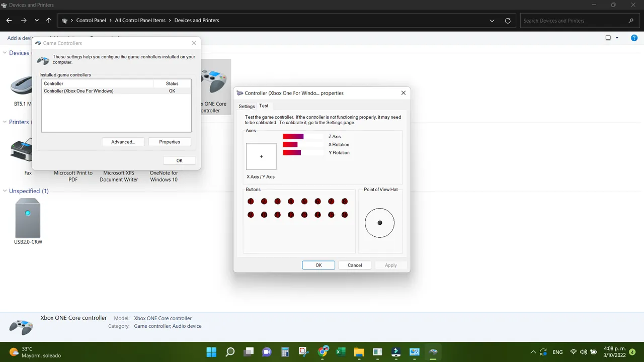Screen dimensions: 644x362
Task: Go up one level with the Up arrow
Action: pyautogui.click(x=49, y=21)
